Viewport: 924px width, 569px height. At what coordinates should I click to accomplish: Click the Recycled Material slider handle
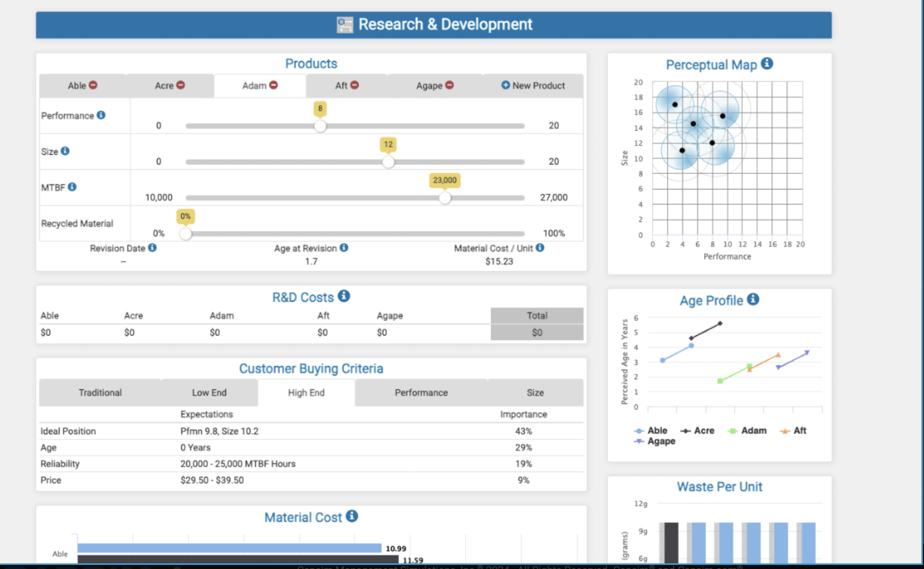[x=185, y=234]
